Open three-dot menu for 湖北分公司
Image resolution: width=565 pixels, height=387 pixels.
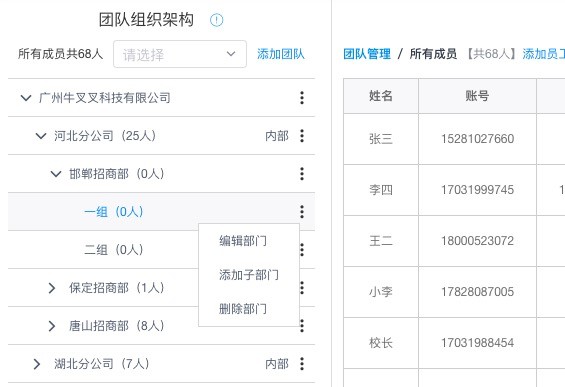[x=302, y=364]
